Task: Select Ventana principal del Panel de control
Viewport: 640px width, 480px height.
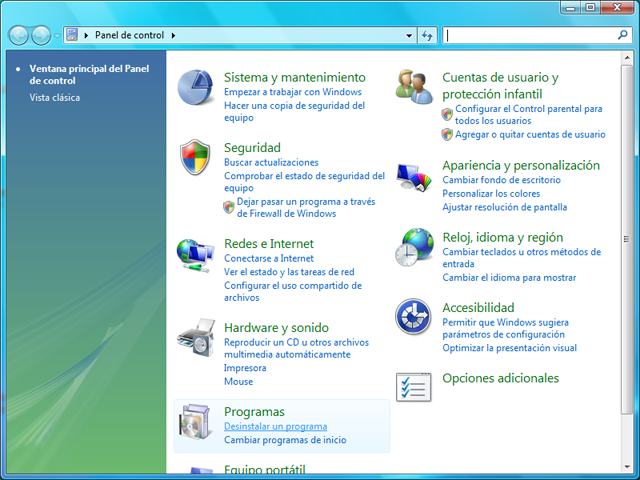Action: click(x=89, y=75)
